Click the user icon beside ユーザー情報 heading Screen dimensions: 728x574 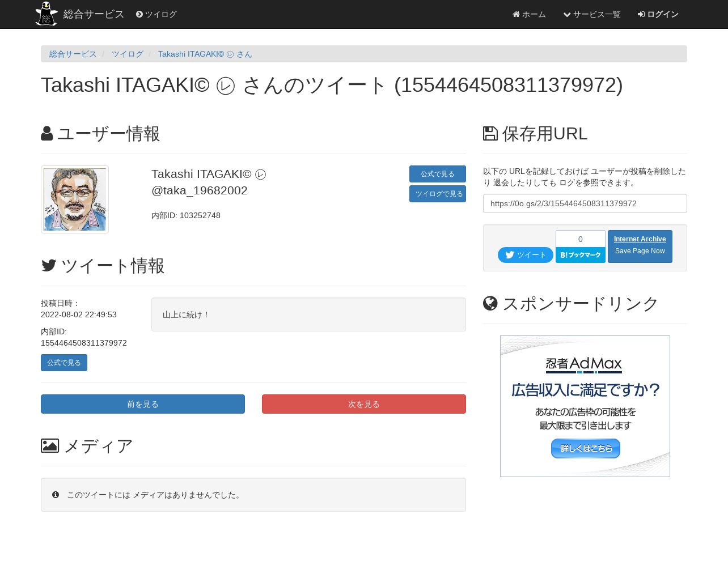[47, 134]
